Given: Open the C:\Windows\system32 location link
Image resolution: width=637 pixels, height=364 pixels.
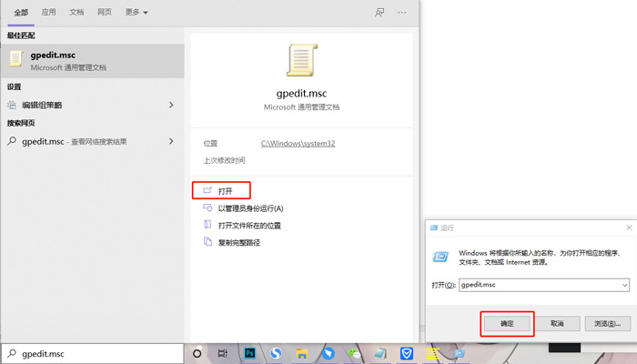Looking at the screenshot, I should (298, 144).
